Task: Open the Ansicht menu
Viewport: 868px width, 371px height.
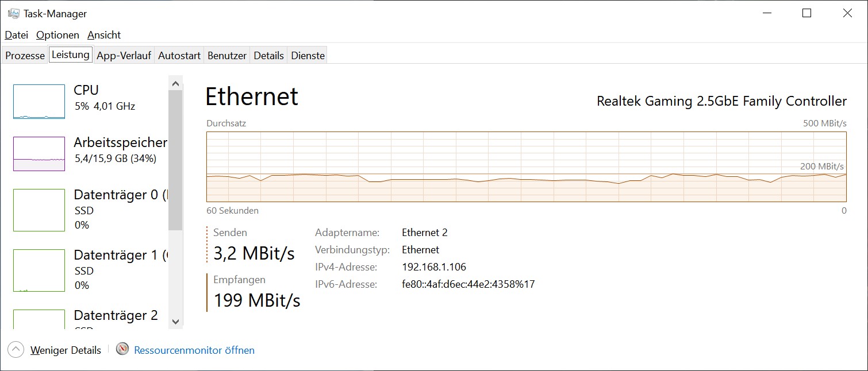Action: pyautogui.click(x=104, y=35)
